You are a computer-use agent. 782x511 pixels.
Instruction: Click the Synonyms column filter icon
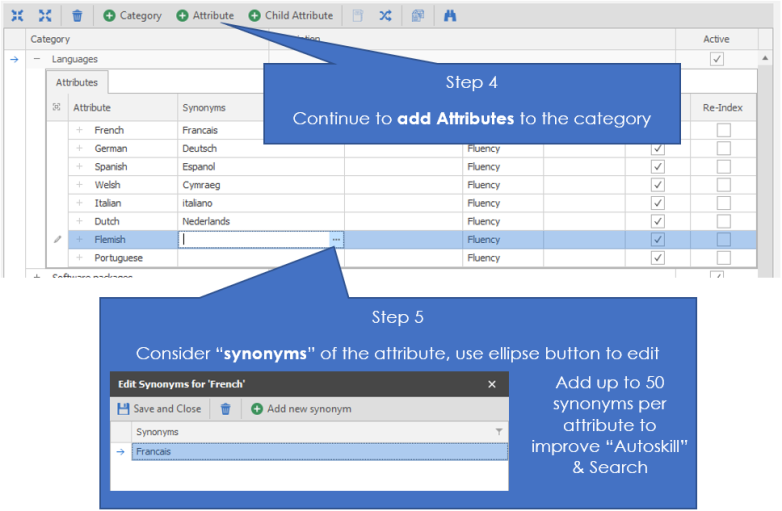[x=499, y=432]
